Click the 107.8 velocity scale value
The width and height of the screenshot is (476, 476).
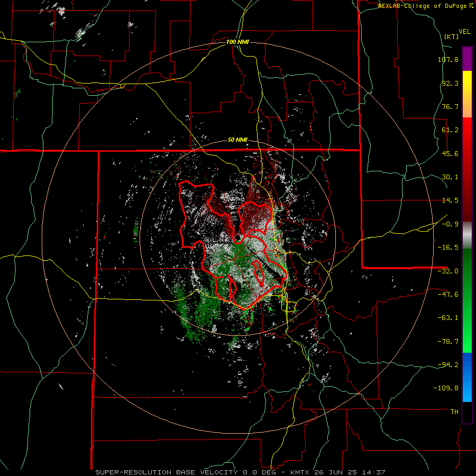tap(448, 59)
